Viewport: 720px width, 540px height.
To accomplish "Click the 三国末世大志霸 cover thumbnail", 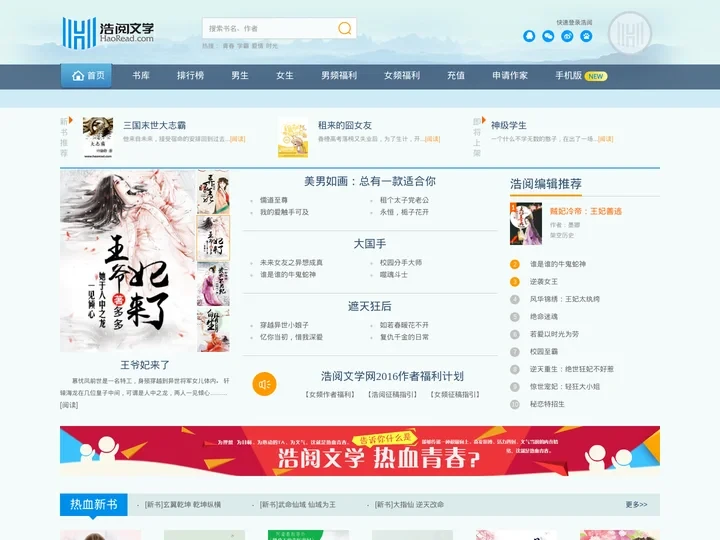I will click(98, 137).
